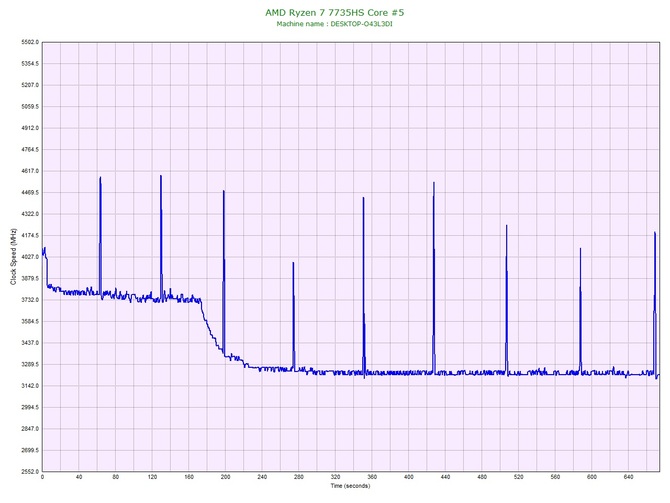
Task: Click the '640' x-axis tick label
Action: 629,477
